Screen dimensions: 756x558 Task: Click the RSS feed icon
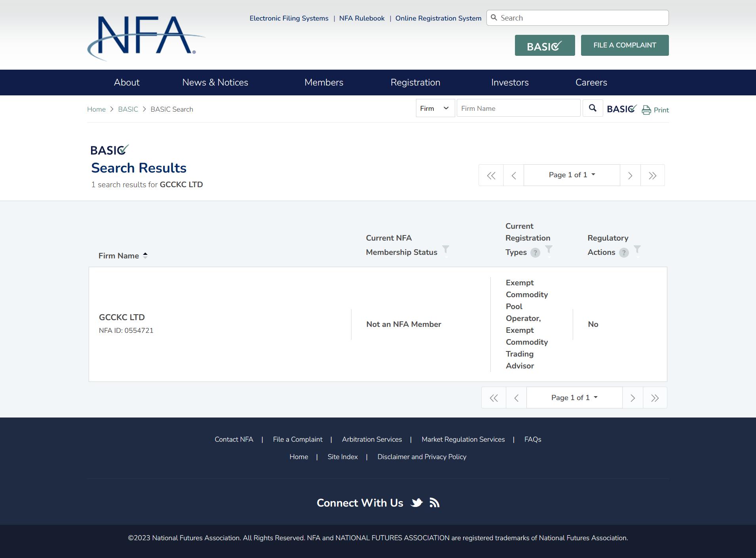tap(435, 503)
